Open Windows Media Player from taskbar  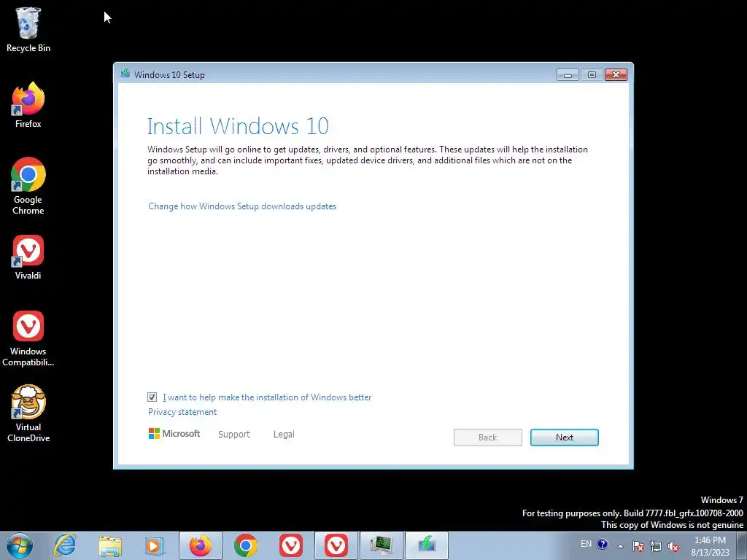click(155, 545)
